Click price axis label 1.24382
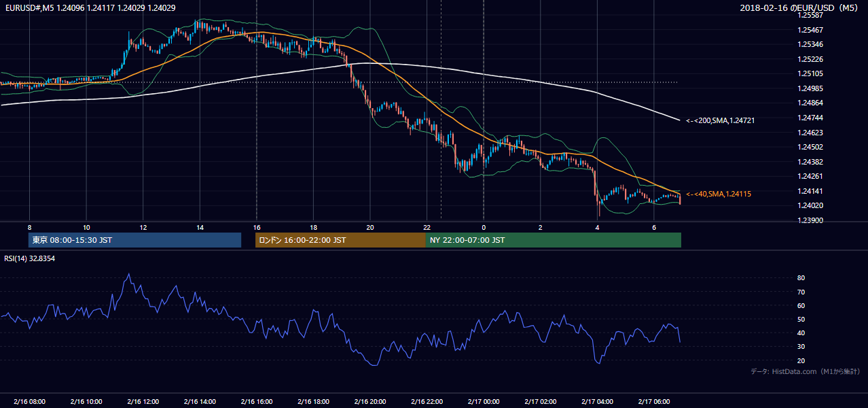 [x=810, y=162]
